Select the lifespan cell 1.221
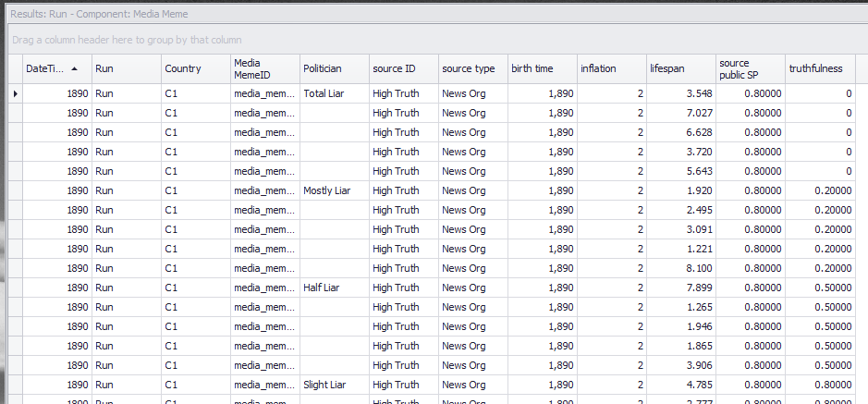This screenshot has width=868, height=404. pyautogui.click(x=680, y=249)
